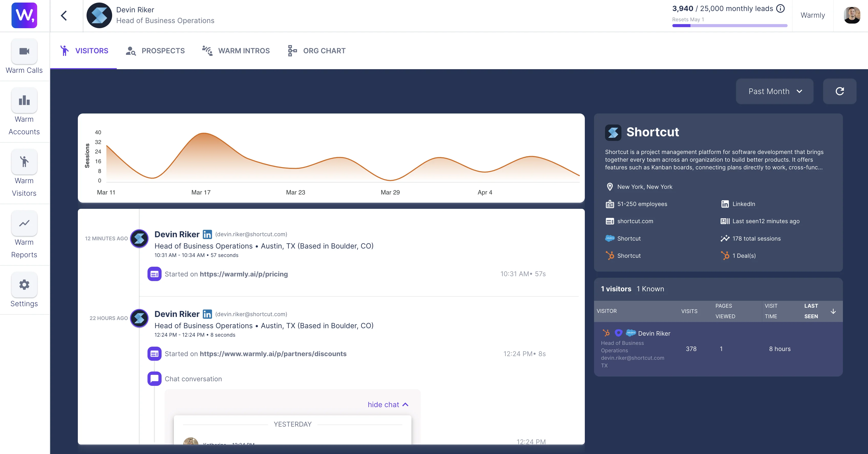
Task: Click purple shield icon in Devin Riker row
Action: (x=618, y=333)
